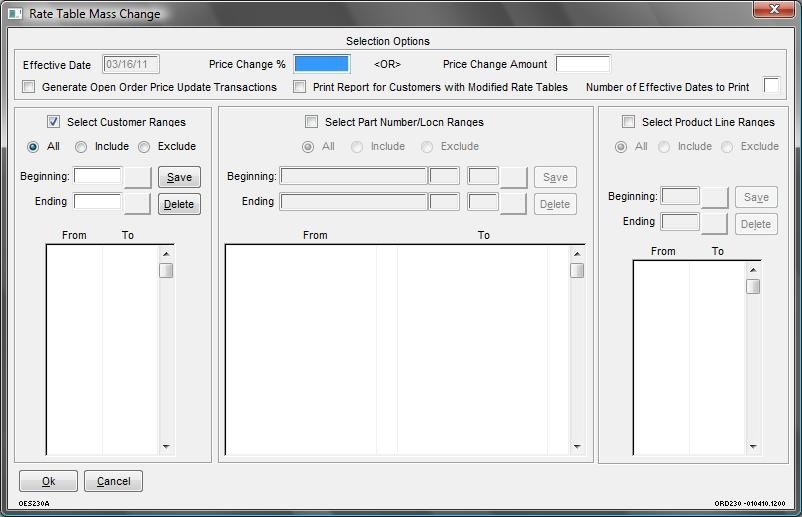Click the part number Ending field

[x=353, y=202]
